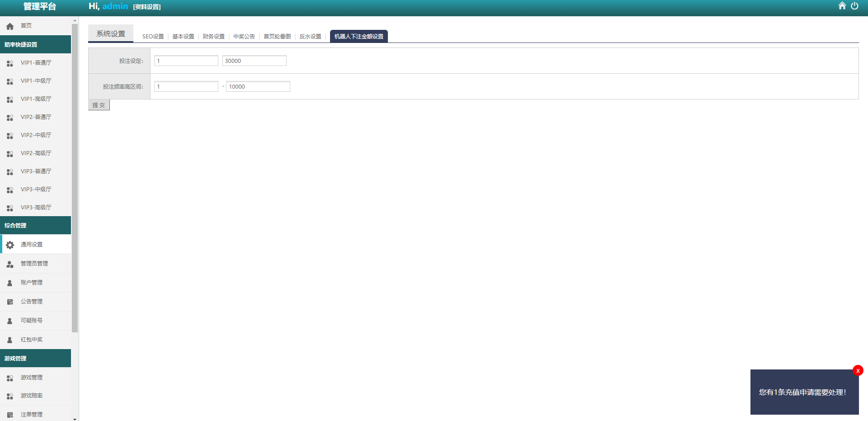868x421 pixels.
Task: Select the 反水设置 tab
Action: (x=310, y=37)
